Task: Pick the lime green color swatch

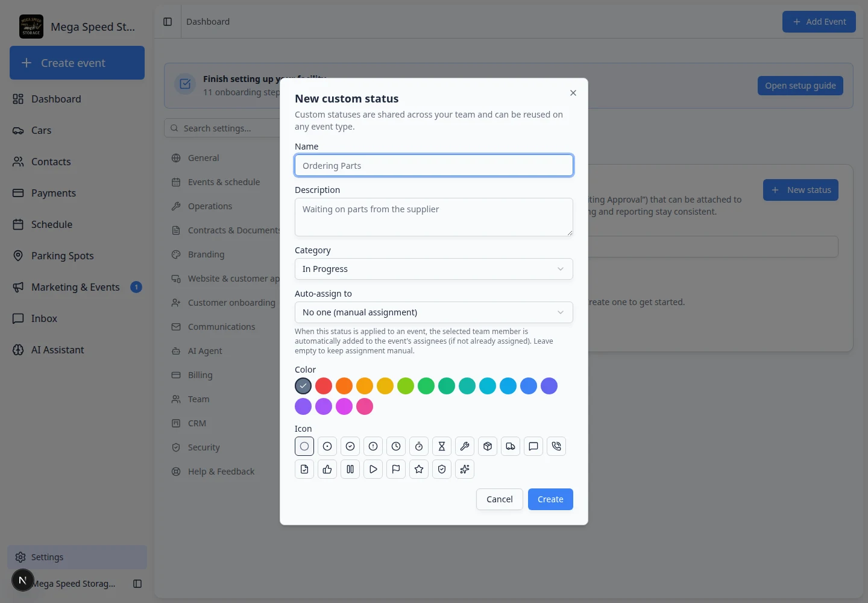Action: click(406, 386)
